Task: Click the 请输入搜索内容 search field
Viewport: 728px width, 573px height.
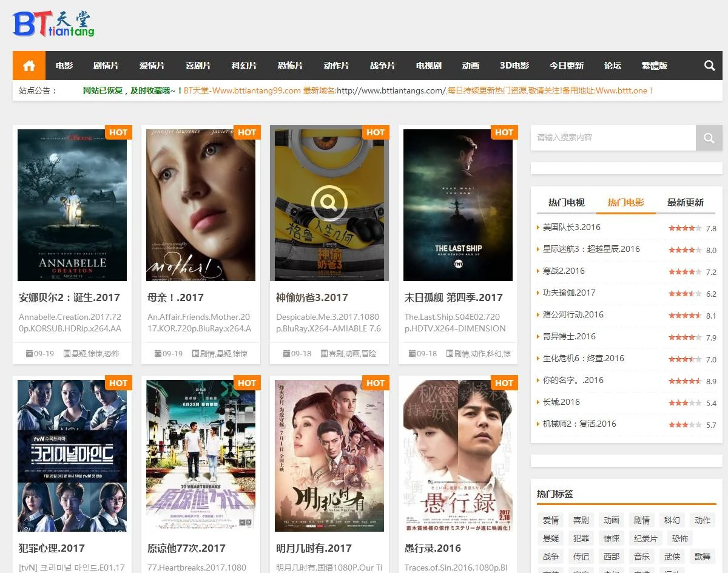Action: click(x=613, y=138)
